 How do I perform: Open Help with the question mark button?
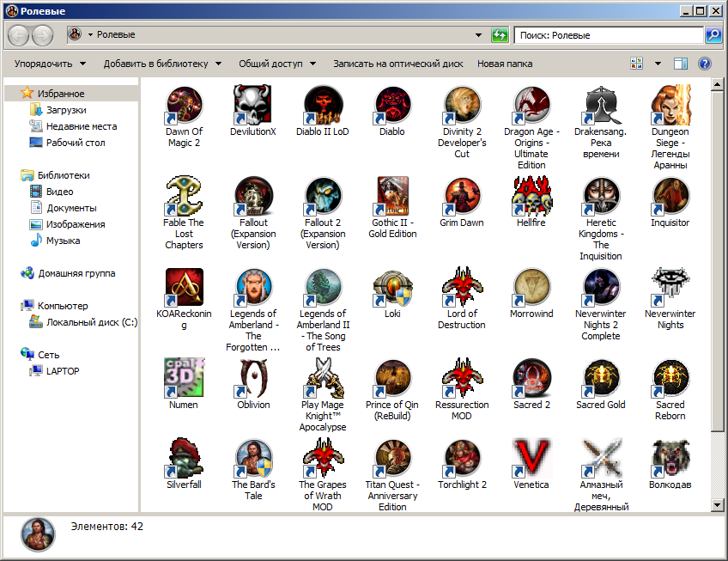(x=704, y=64)
